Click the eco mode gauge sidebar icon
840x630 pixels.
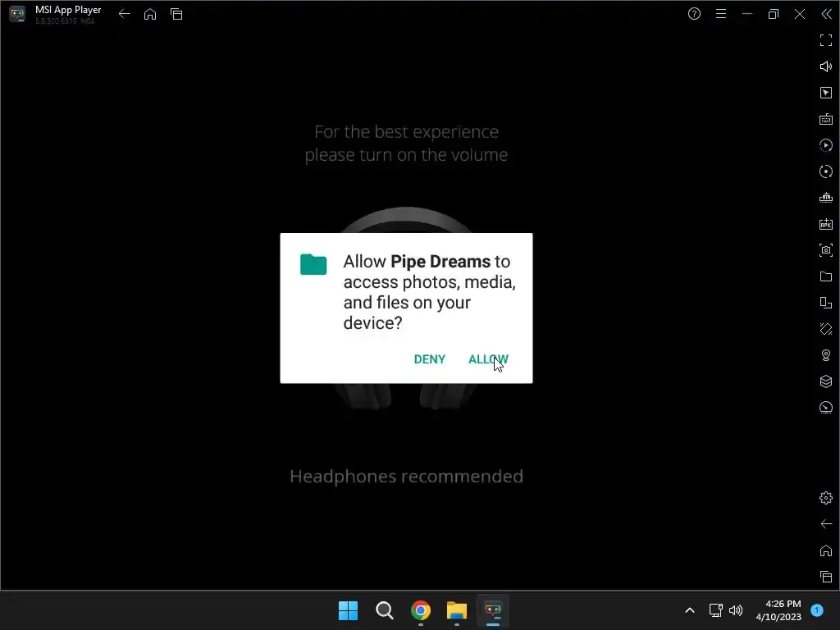click(x=826, y=408)
